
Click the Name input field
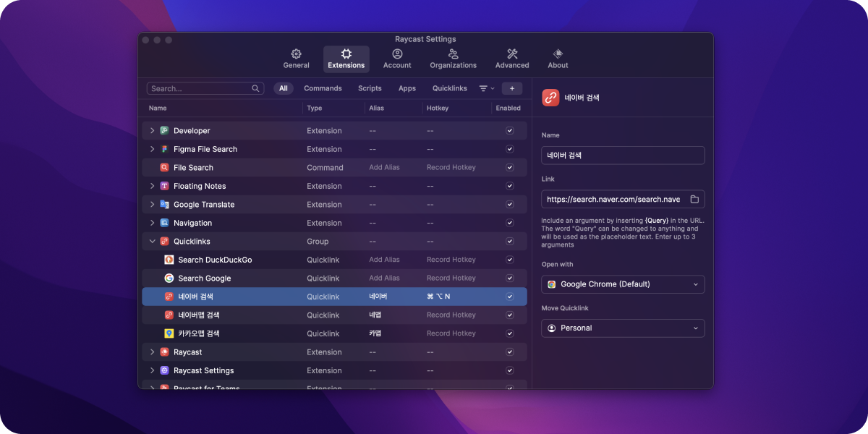(x=623, y=156)
